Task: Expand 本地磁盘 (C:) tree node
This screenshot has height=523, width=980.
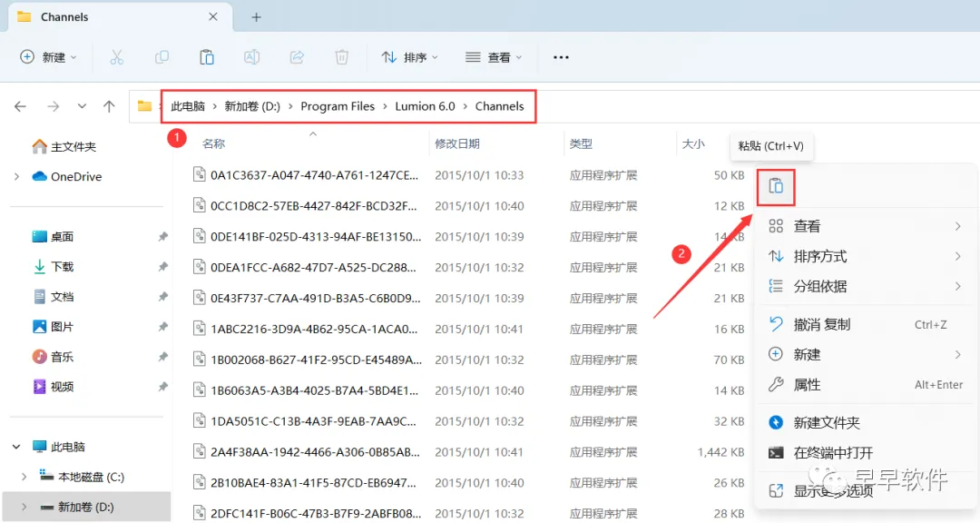Action: click(24, 478)
